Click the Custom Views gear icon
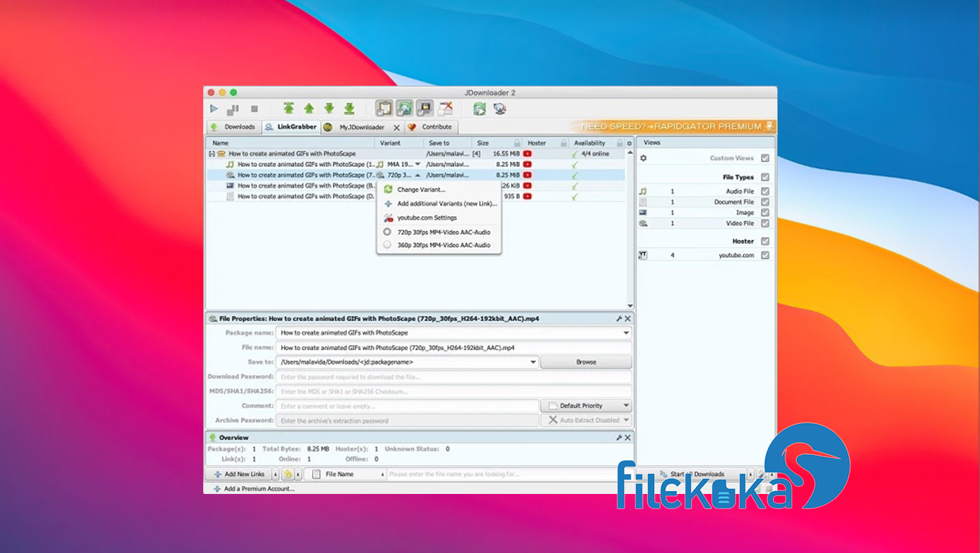The image size is (980, 553). point(643,158)
